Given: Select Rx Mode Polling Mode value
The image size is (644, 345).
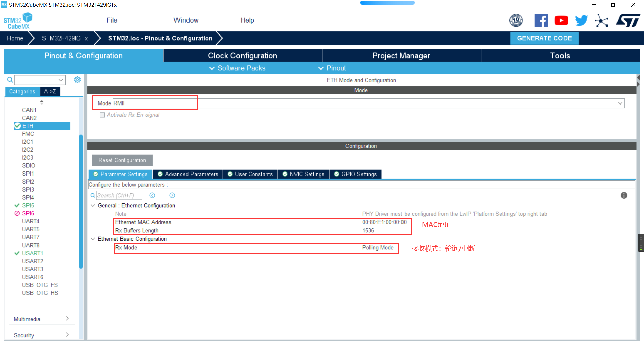Looking at the screenshot, I should point(378,247).
